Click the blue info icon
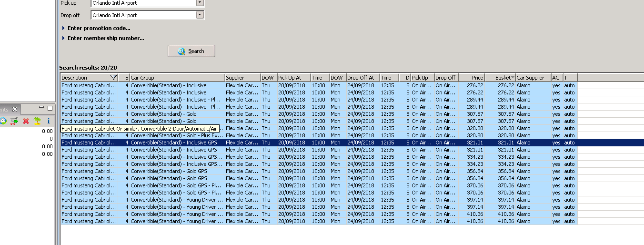 [x=48, y=121]
